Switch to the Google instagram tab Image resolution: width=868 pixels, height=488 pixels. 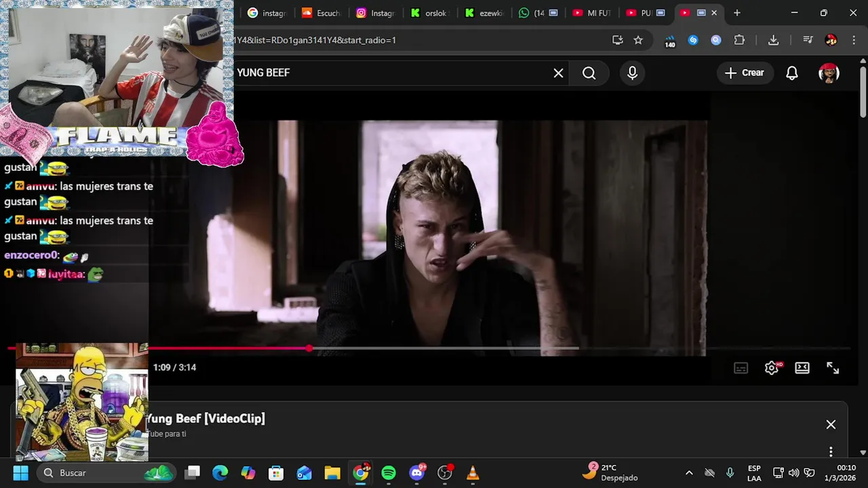point(267,13)
